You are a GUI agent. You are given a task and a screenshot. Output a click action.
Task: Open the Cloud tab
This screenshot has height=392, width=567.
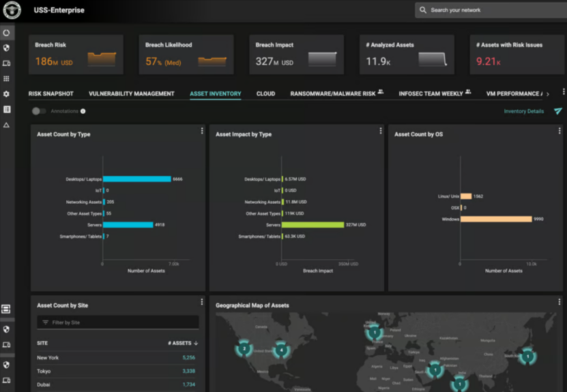tap(266, 93)
